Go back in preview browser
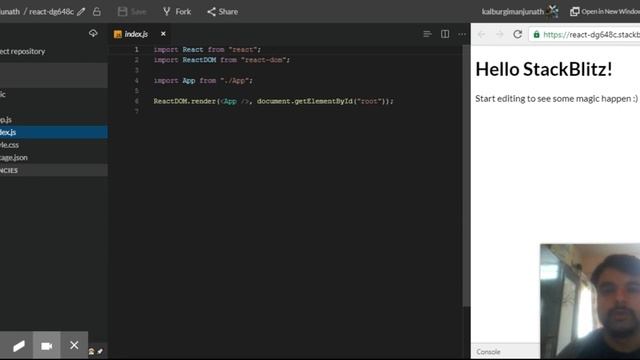The image size is (640, 360). pos(482,34)
